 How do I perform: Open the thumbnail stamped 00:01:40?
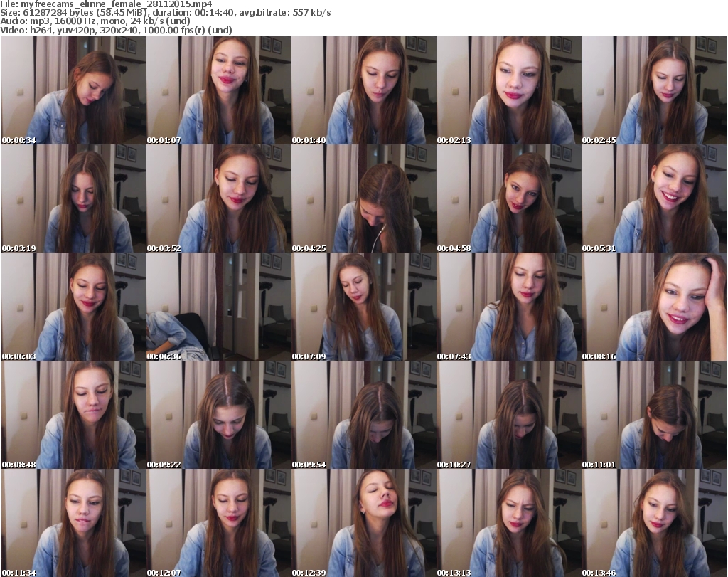pyautogui.click(x=363, y=90)
